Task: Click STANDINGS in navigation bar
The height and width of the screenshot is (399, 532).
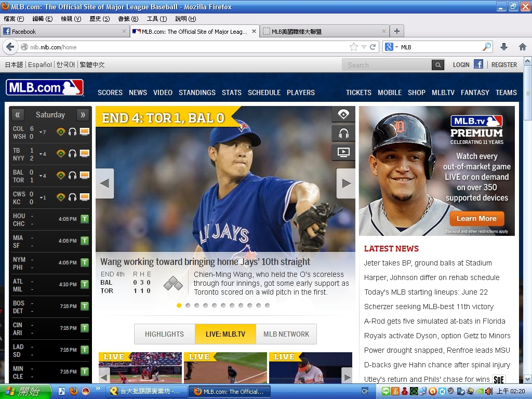Action: tap(197, 92)
